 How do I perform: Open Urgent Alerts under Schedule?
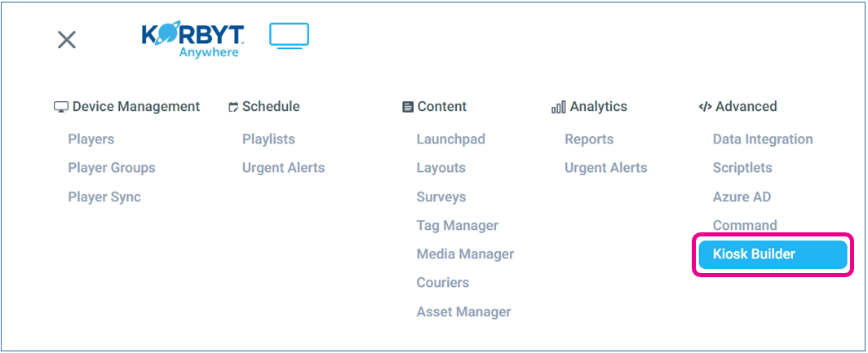283,168
